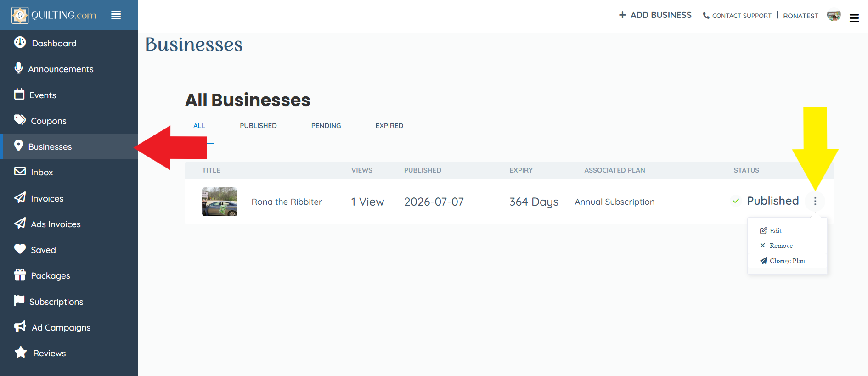868x376 pixels.
Task: Open the Reviews star icon
Action: (21, 352)
